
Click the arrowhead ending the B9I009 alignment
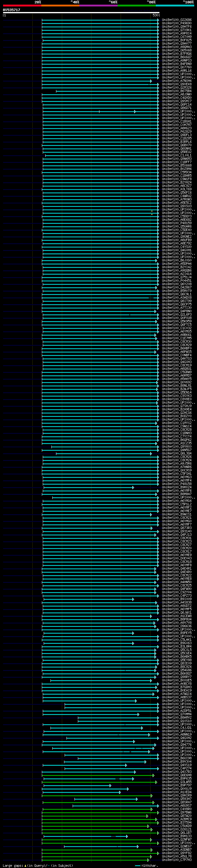[133, 600]
